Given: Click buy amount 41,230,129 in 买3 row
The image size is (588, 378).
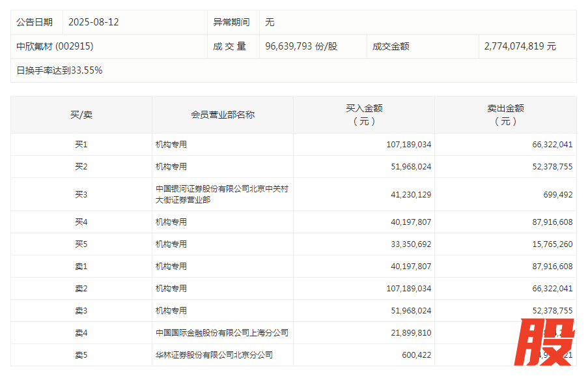Looking at the screenshot, I should [409, 194].
